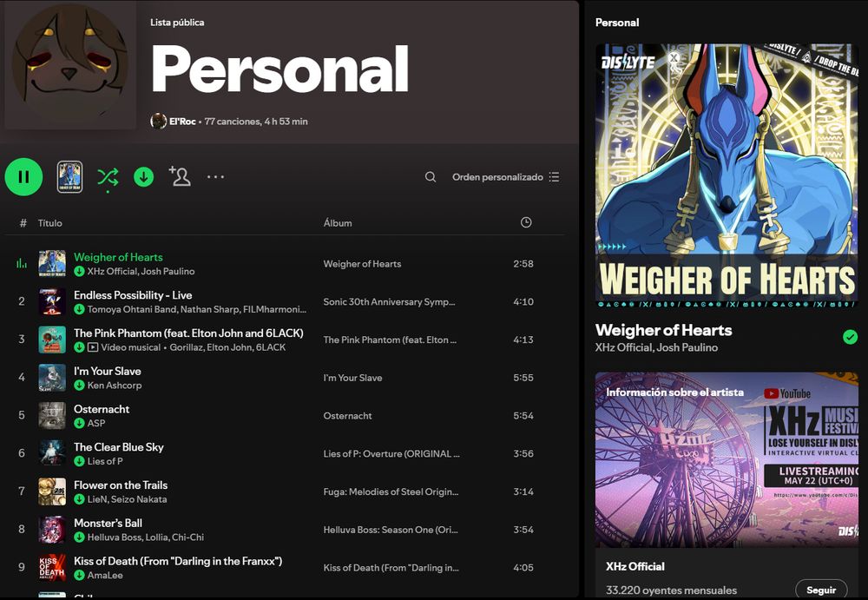This screenshot has width=868, height=600.
Task: Open Ken Ashcorp artist link
Action: pos(115,385)
